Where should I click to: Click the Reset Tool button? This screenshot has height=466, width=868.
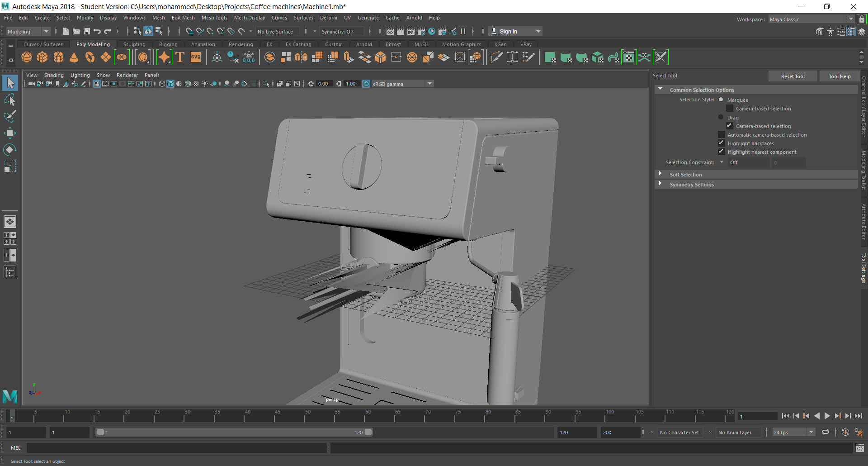(x=793, y=76)
